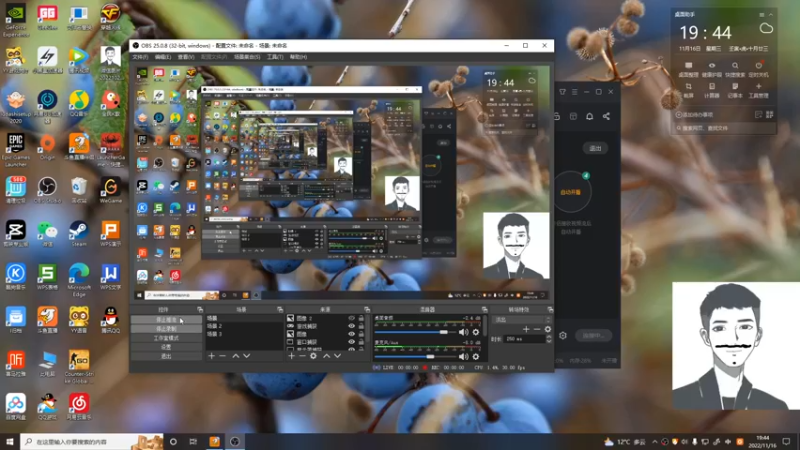Click the 退出 button in the dark window

[x=595, y=148]
